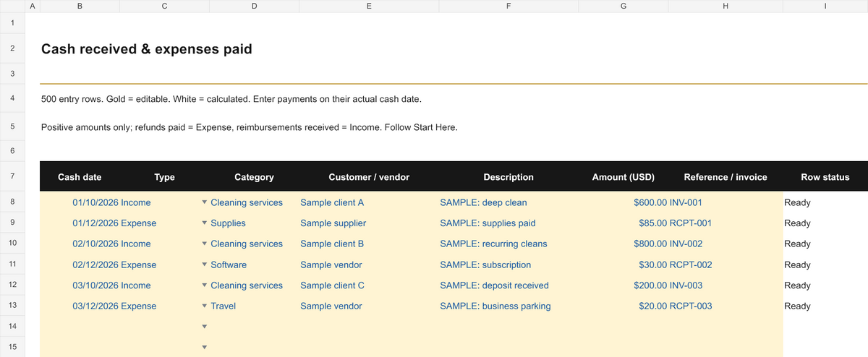Open empty Category dropdown in row 15
Viewport: 868px width, 357px height.
pos(204,348)
